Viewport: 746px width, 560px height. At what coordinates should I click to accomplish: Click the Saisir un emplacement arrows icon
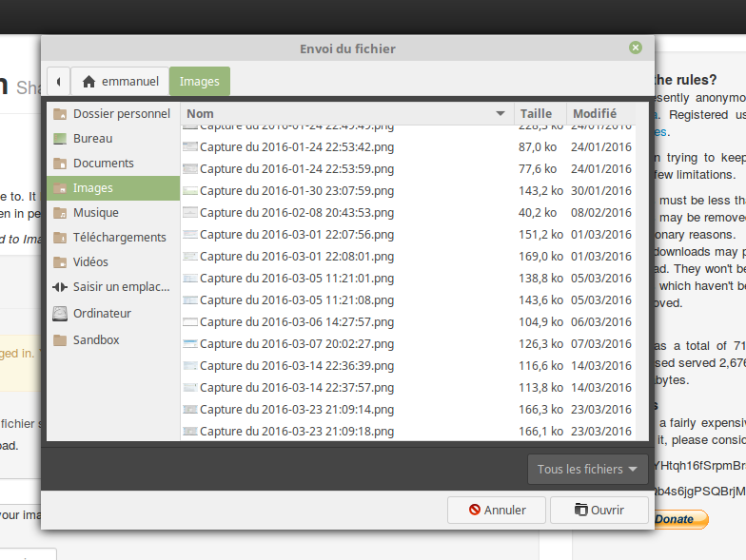(x=60, y=287)
